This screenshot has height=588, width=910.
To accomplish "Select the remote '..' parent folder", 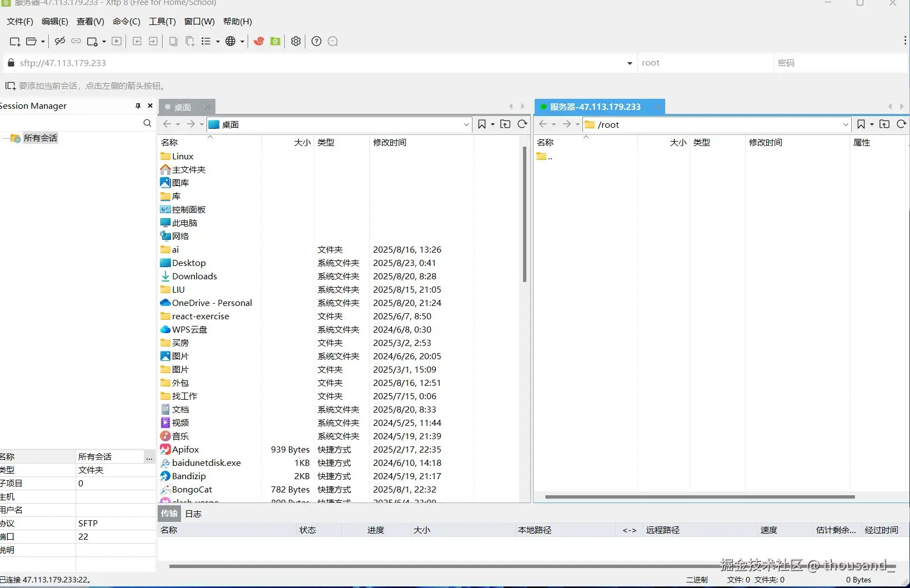I will click(545, 157).
